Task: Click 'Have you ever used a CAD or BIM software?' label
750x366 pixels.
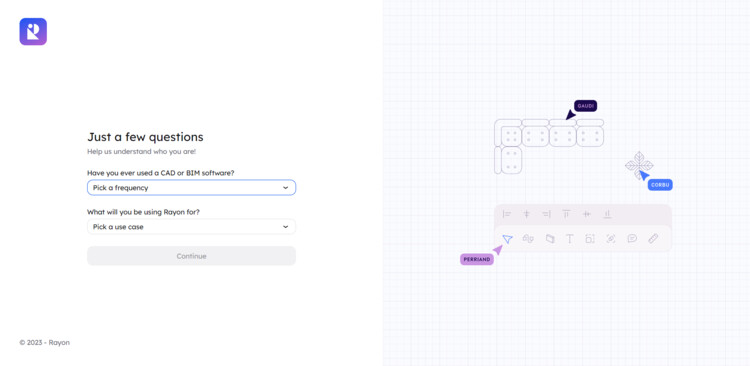Action: click(161, 173)
